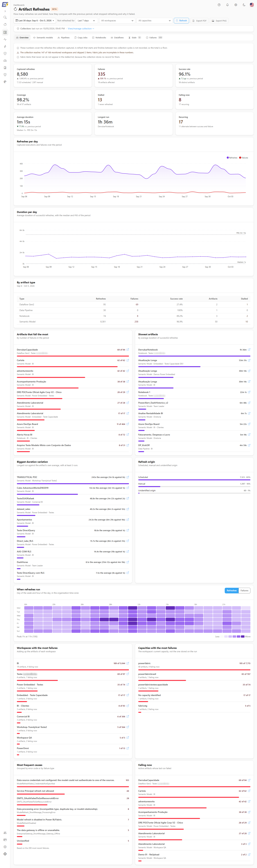This screenshot has width=257, height=868.
Task: Click Export PDF
Action: [x=200, y=21]
